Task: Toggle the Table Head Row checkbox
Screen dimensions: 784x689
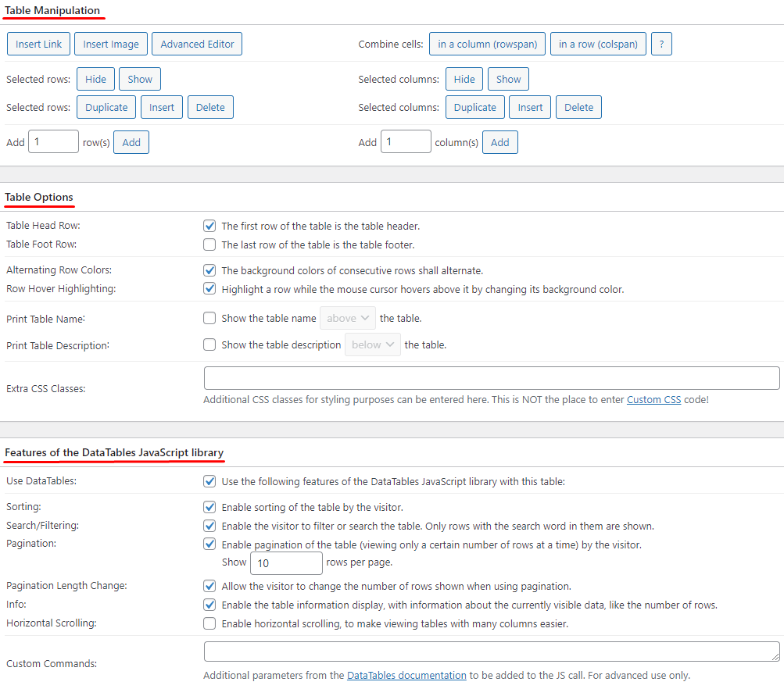Action: point(209,226)
